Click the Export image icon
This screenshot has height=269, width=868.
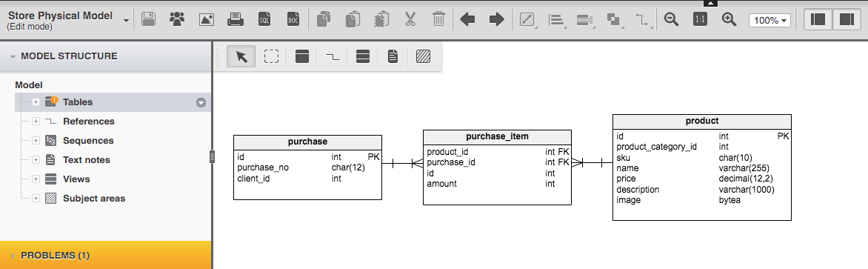point(207,20)
